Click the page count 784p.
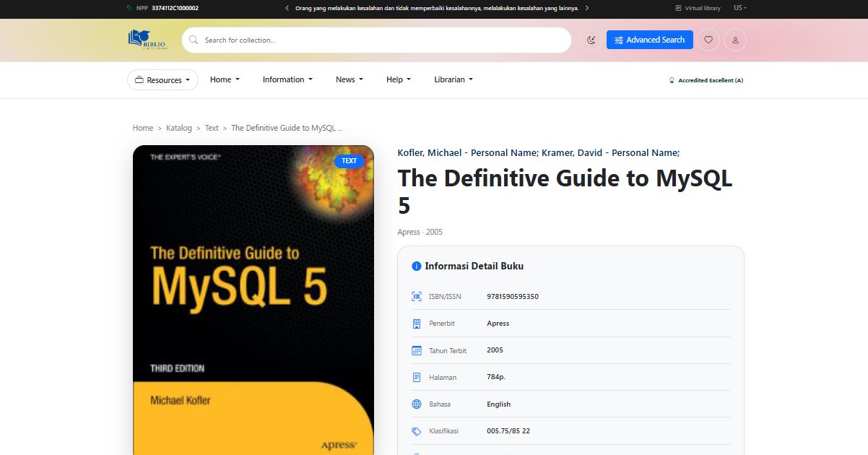 click(x=497, y=376)
